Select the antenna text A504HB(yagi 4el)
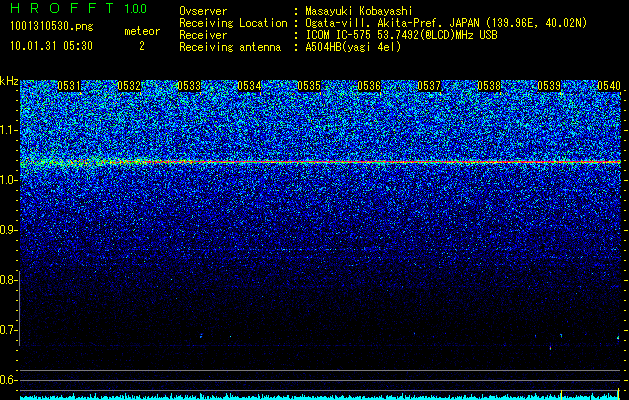The width and height of the screenshot is (629, 400). pos(353,47)
